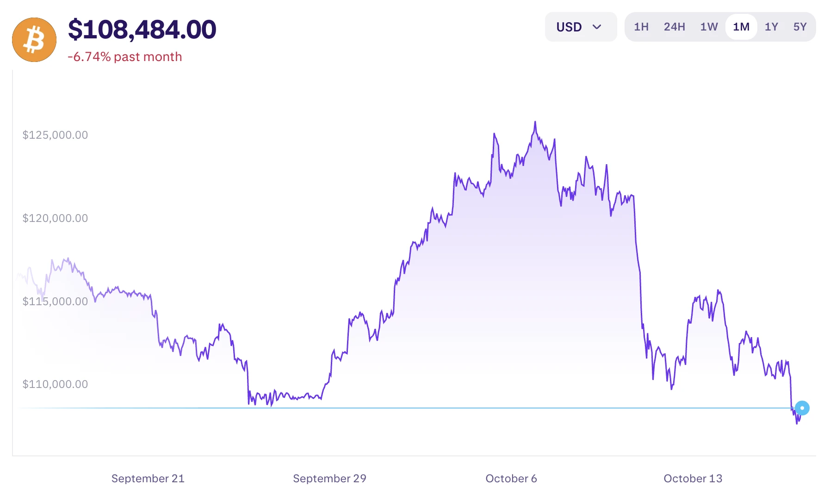Click the October 6 date label
Screen dimensions: 830x504
click(511, 479)
